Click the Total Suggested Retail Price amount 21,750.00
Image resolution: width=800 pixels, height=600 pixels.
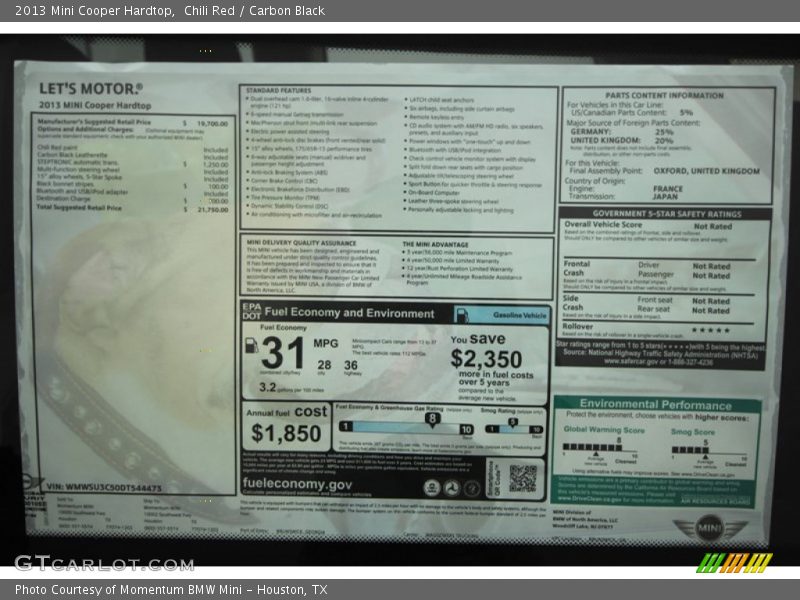point(213,210)
